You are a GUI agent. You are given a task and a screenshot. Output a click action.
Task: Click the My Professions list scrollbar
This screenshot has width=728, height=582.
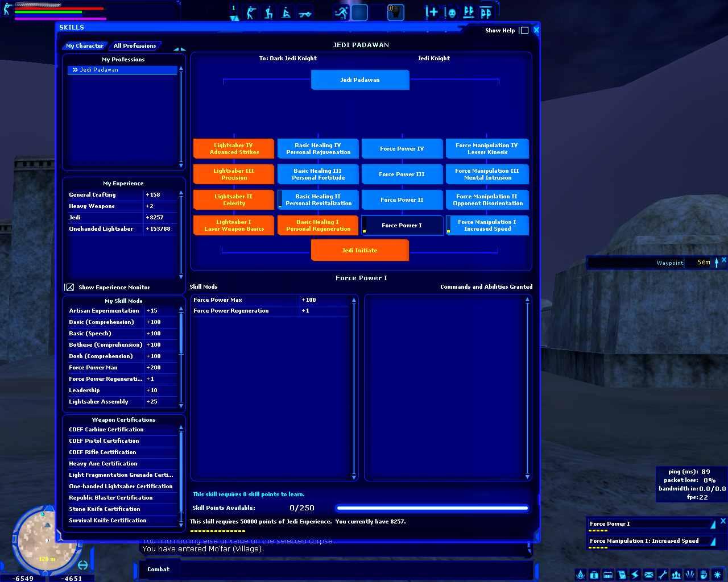pos(181,117)
